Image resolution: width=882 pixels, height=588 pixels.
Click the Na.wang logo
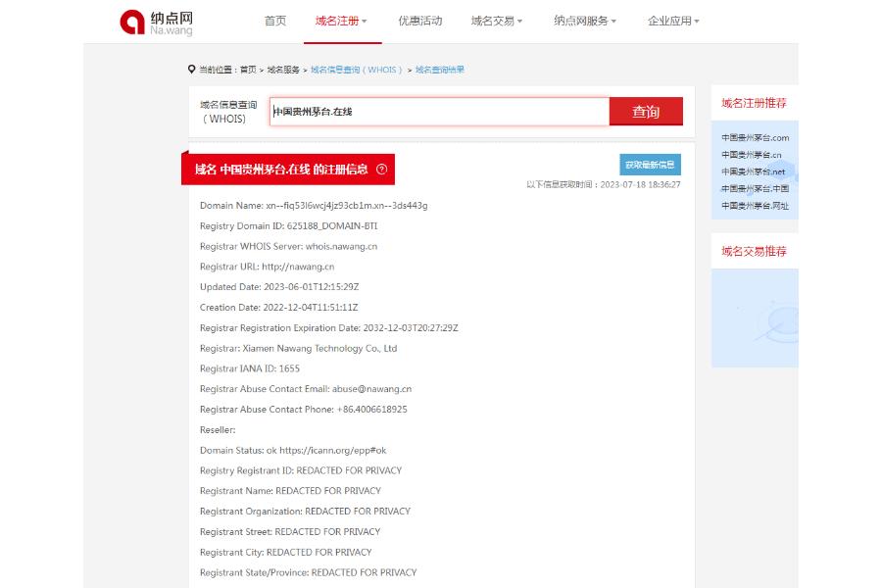(x=157, y=23)
